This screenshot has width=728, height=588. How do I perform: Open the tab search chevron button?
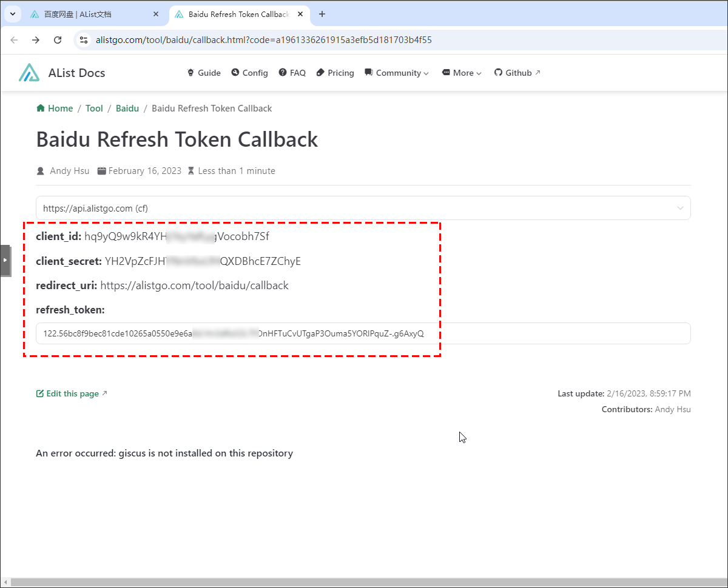pyautogui.click(x=12, y=13)
